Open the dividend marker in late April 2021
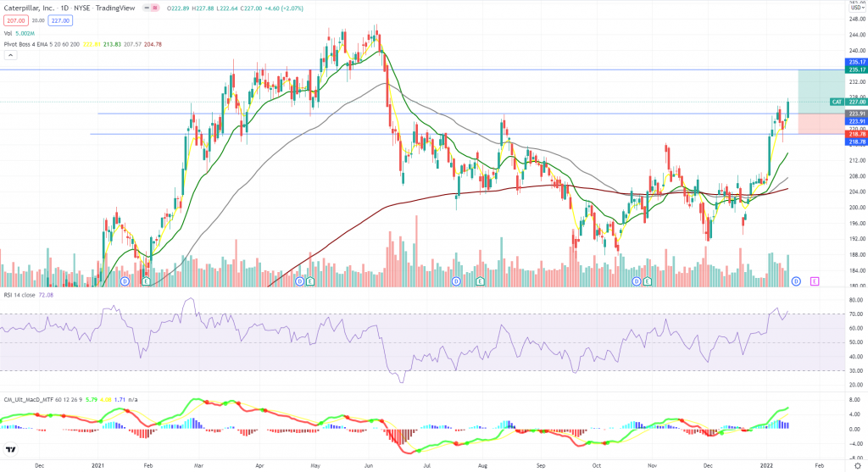 pos(299,281)
